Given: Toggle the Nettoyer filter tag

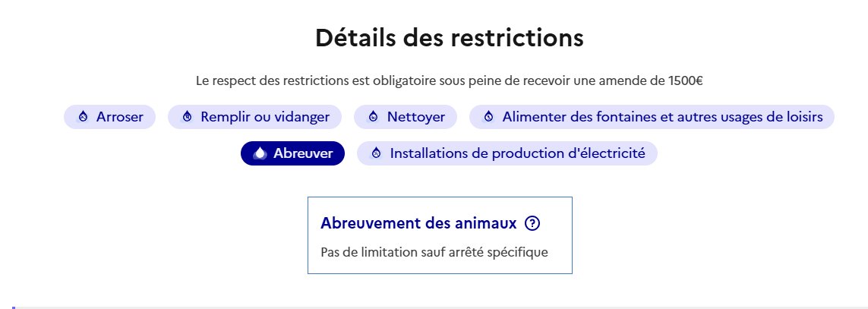Looking at the screenshot, I should click(x=406, y=117).
